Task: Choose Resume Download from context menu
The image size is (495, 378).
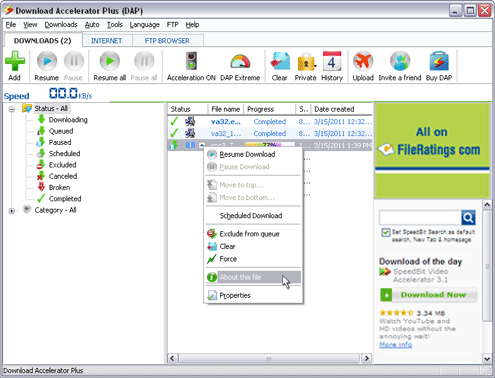Action: pos(253,154)
